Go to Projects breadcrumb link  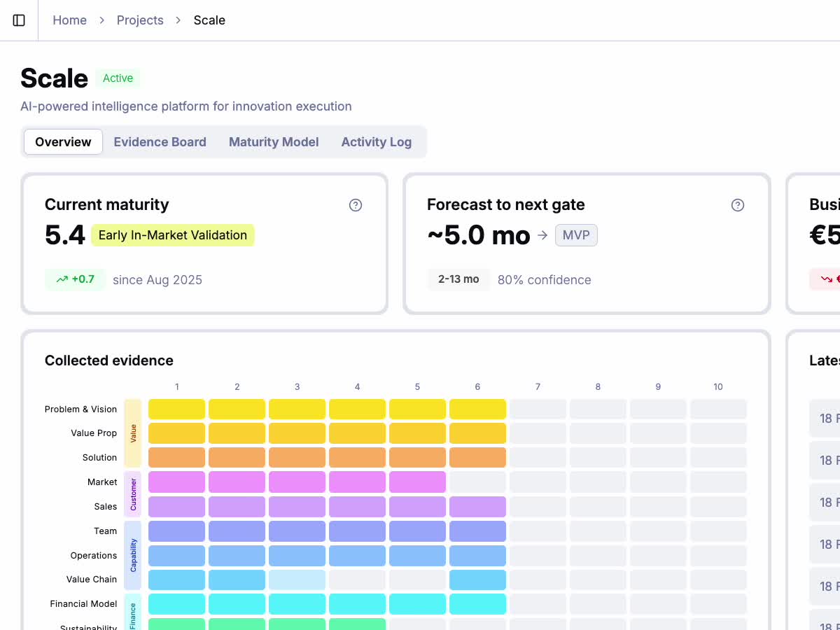140,20
